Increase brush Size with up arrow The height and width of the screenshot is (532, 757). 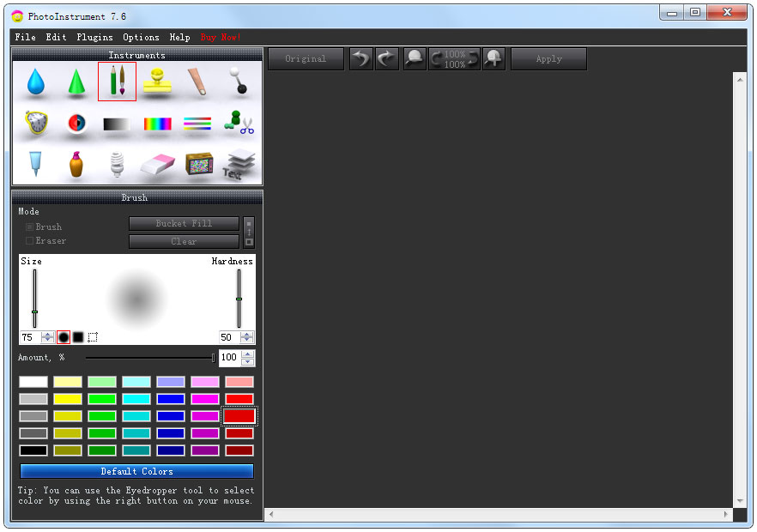47,334
